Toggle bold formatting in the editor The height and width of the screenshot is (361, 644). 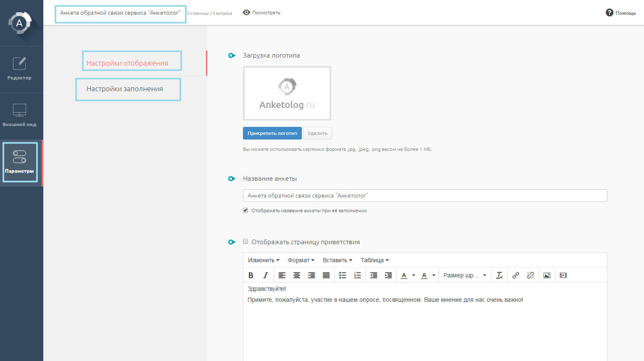tap(251, 275)
